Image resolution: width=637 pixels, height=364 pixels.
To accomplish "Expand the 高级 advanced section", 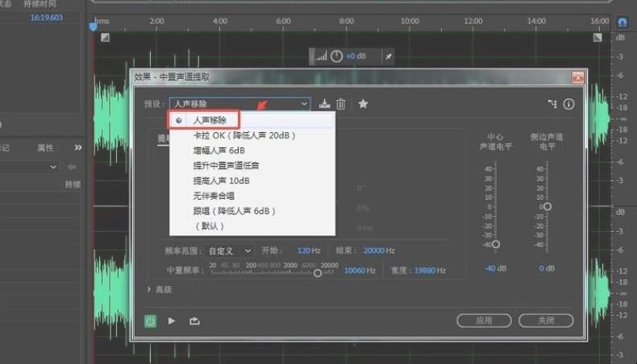I will click(x=160, y=289).
